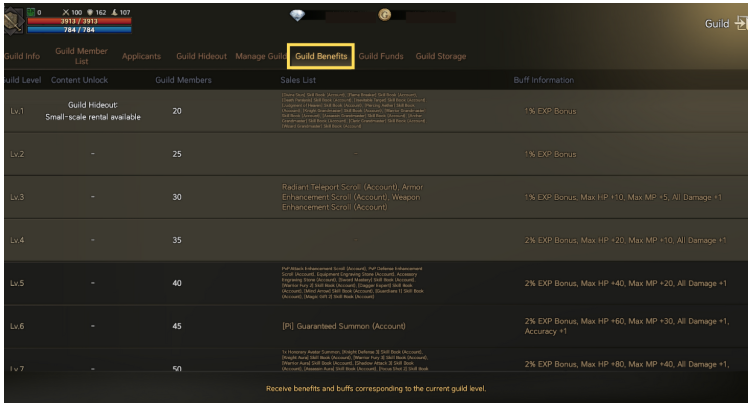Click member count 35 in Lv.4 row
This screenshot has height=408, width=754.
[177, 240]
